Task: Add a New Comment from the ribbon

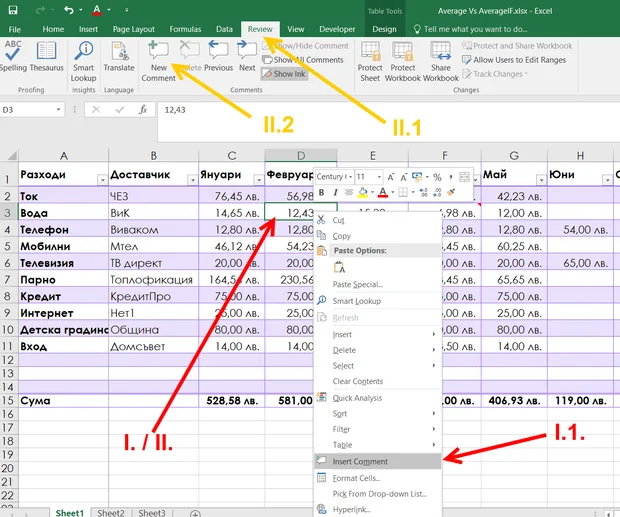Action: click(158, 61)
